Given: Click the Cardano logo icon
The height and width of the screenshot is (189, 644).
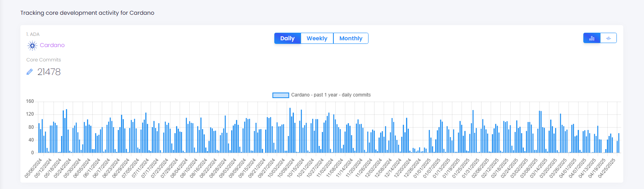Looking at the screenshot, I should (32, 45).
